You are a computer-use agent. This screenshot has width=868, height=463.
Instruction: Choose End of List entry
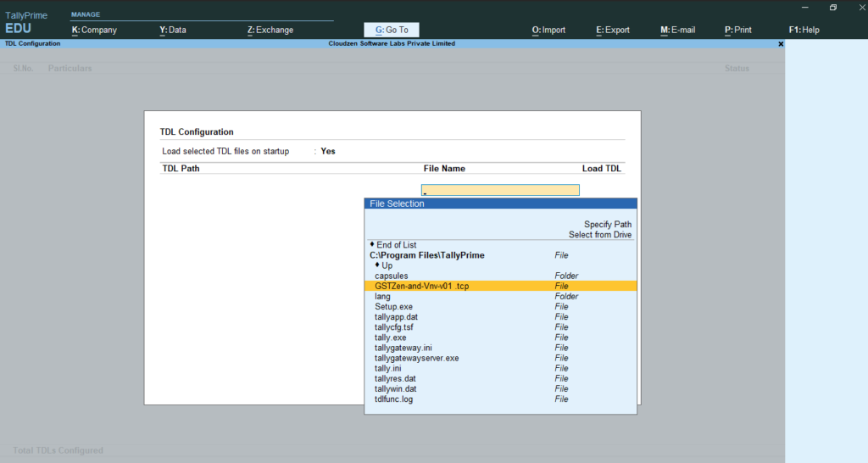pos(393,245)
